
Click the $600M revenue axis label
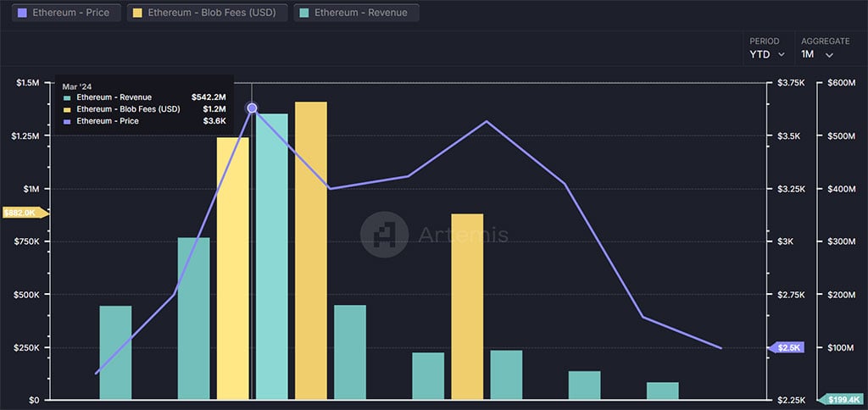(x=840, y=83)
